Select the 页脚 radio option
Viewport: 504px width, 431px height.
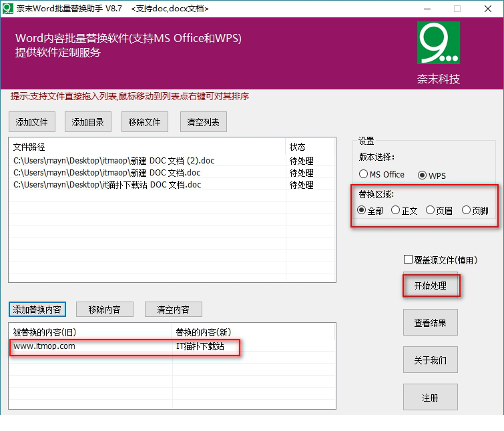467,210
